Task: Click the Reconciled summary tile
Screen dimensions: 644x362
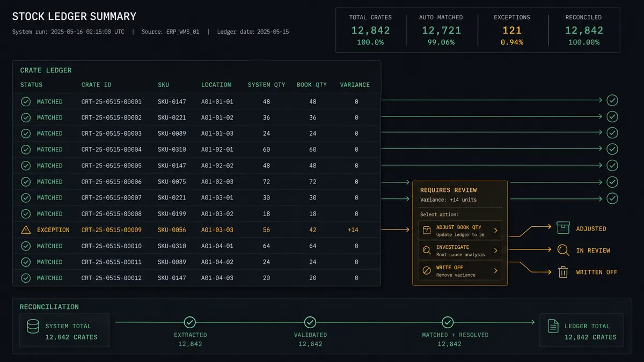Action: (583, 30)
